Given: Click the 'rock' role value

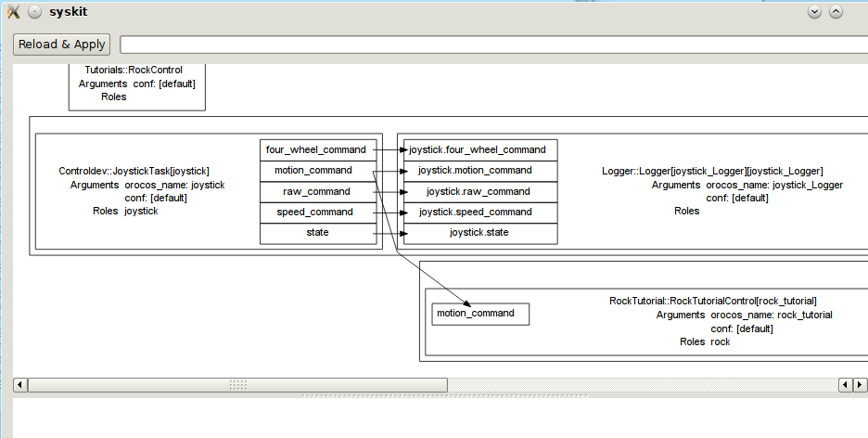Looking at the screenshot, I should [721, 342].
